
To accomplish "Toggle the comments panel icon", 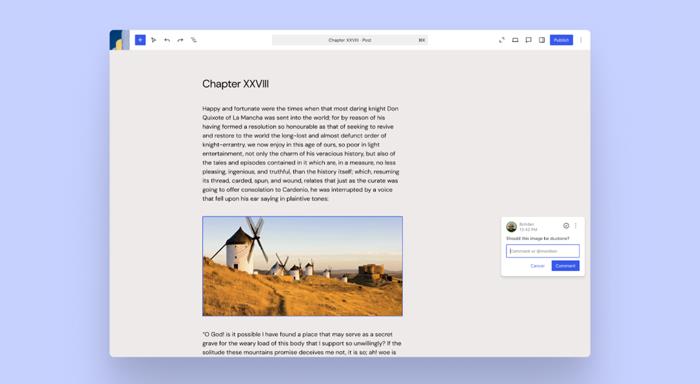I will click(529, 40).
